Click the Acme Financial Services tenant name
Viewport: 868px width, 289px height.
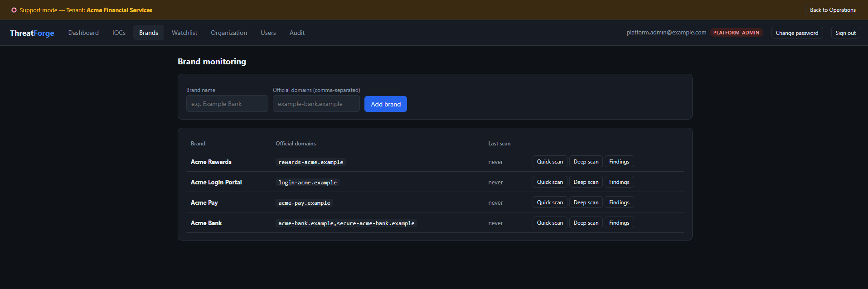pos(119,10)
